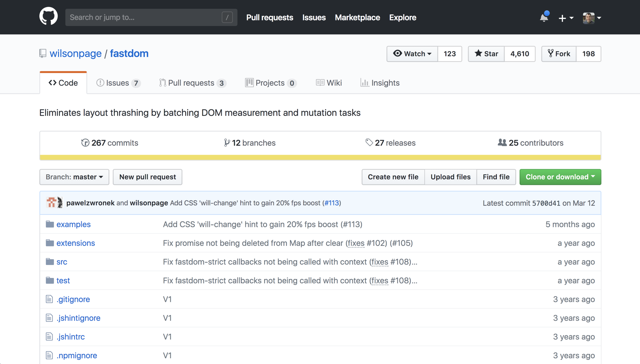Click the commits history icon
Viewport: 640px width, 364px height.
tap(85, 143)
